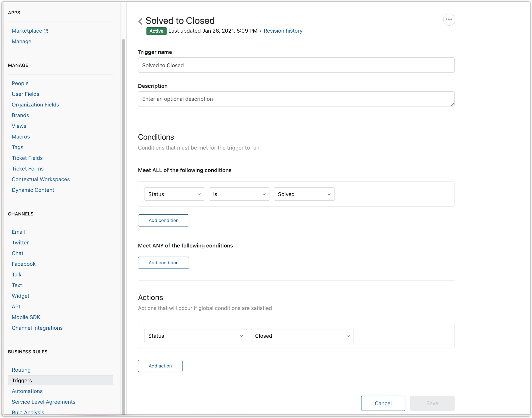532x418 pixels.
Task: Click Revision history
Action: tap(283, 31)
